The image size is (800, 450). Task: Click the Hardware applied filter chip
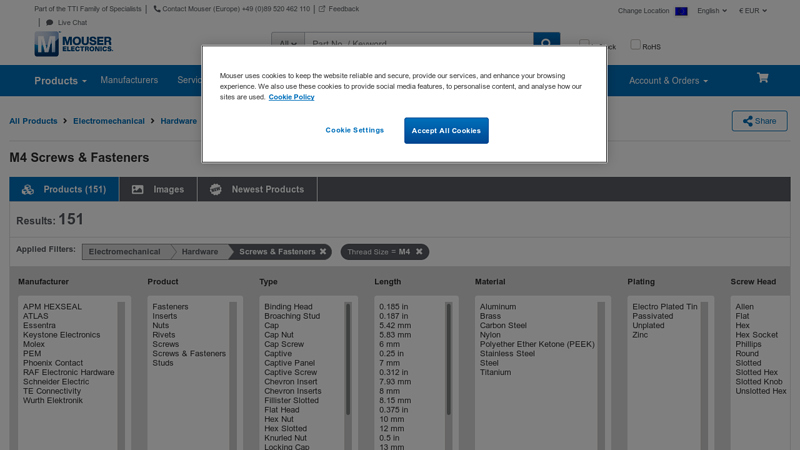click(200, 252)
